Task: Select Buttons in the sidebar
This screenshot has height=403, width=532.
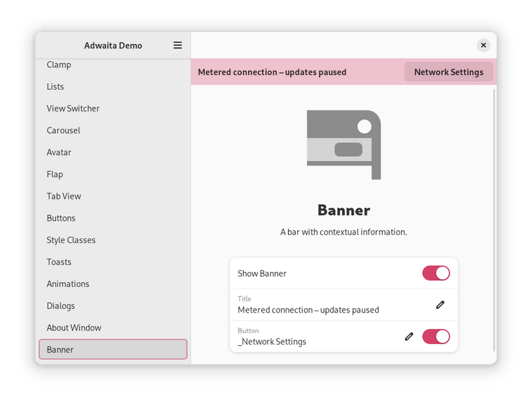Action: tap(113, 218)
